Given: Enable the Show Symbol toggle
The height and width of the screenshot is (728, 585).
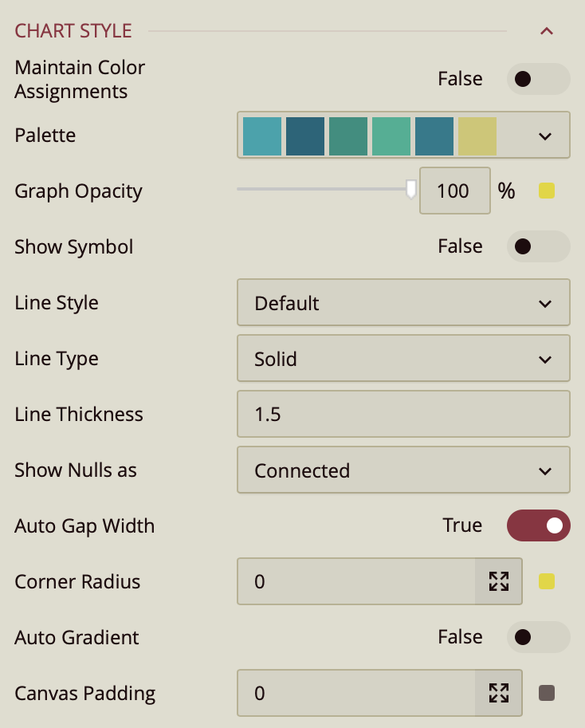Looking at the screenshot, I should pyautogui.click(x=538, y=246).
